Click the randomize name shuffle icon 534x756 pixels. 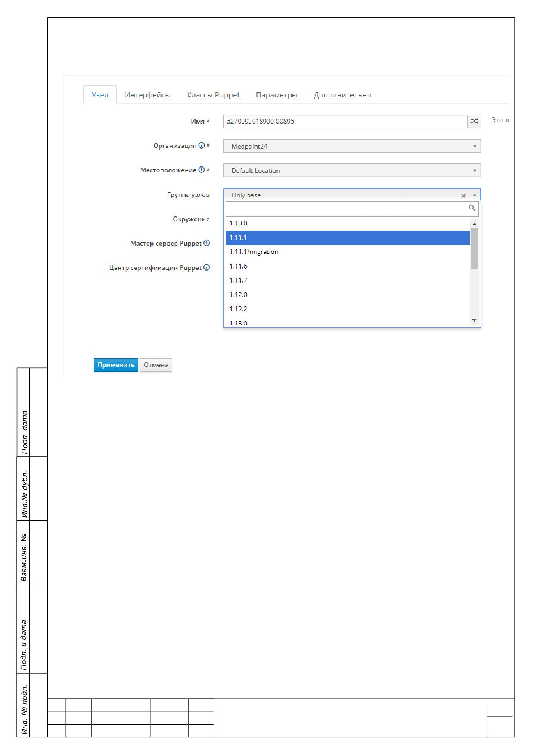point(474,122)
